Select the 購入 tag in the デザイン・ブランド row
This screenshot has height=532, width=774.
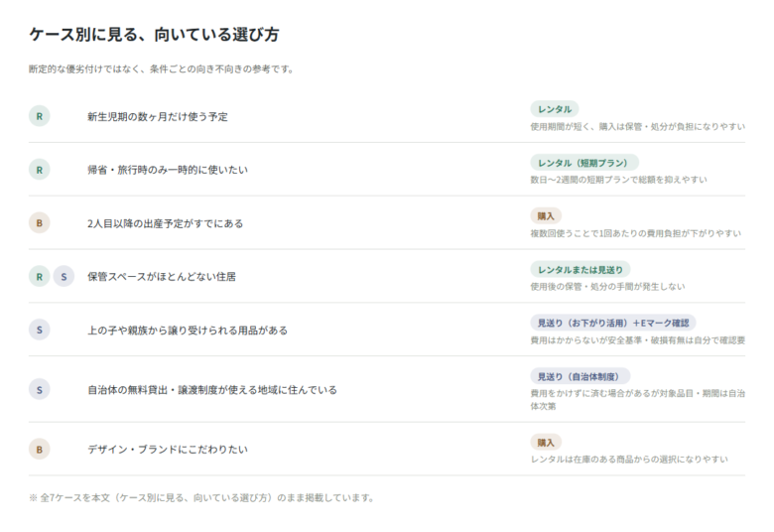pyautogui.click(x=546, y=443)
